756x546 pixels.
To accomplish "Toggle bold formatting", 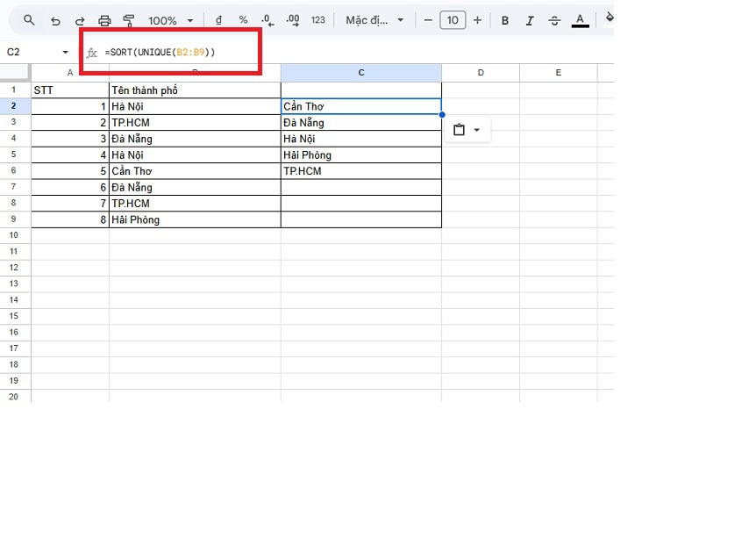I will (x=505, y=19).
